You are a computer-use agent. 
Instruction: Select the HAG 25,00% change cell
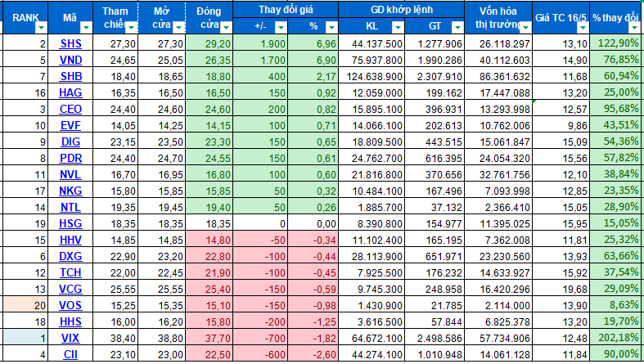pos(615,92)
